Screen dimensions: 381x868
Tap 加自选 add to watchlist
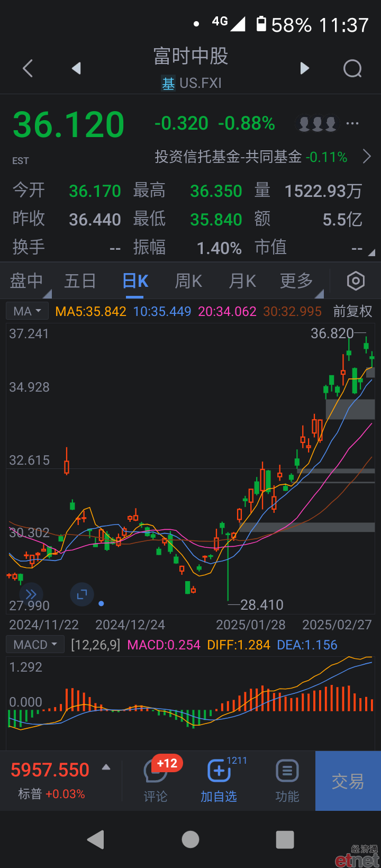219,781
